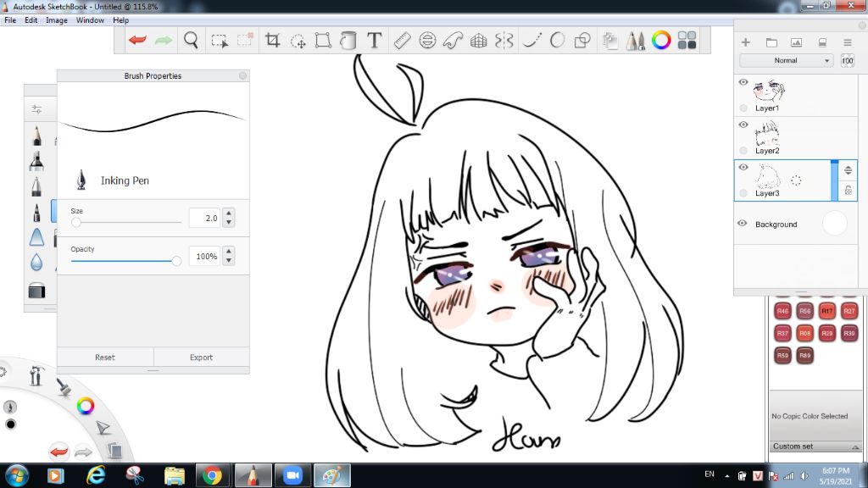This screenshot has width=868, height=488.
Task: Open the Copic Library grid icon
Action: (x=687, y=40)
